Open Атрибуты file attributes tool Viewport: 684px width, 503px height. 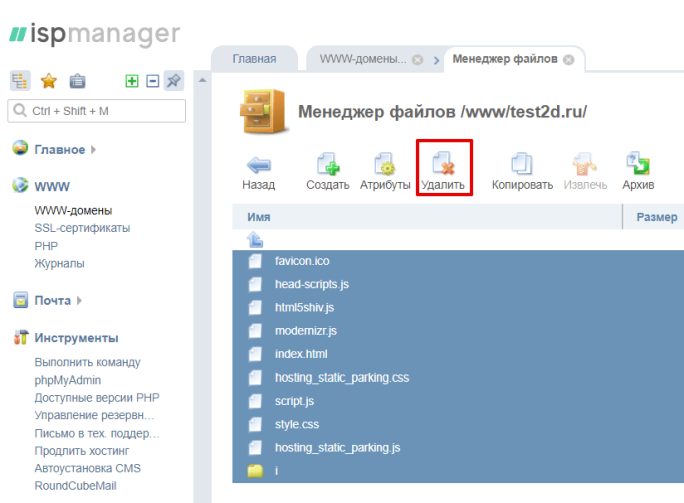point(385,164)
